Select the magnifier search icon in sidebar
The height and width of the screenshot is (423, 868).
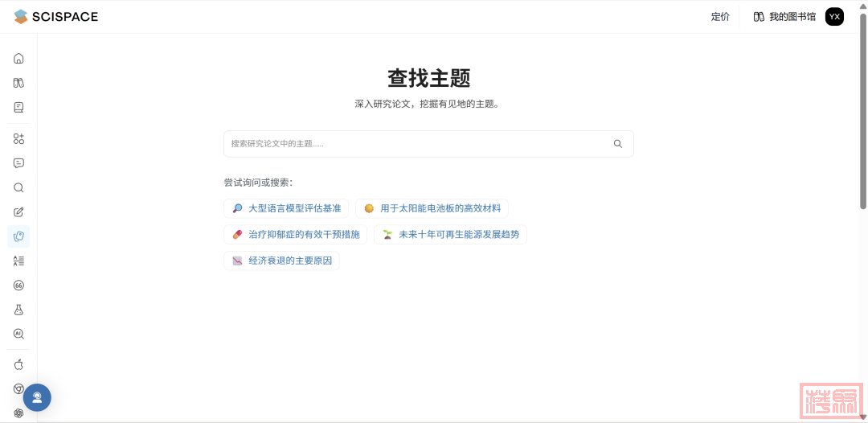tap(18, 188)
